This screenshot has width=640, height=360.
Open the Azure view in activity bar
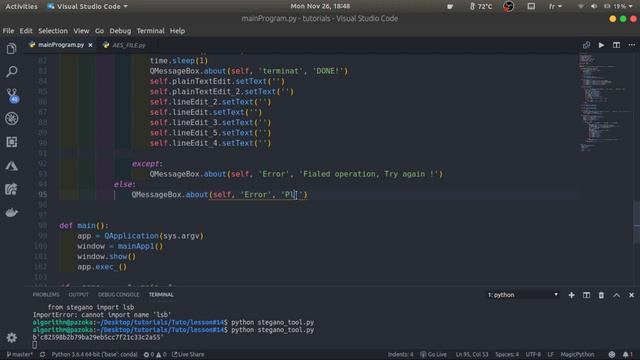[11, 165]
